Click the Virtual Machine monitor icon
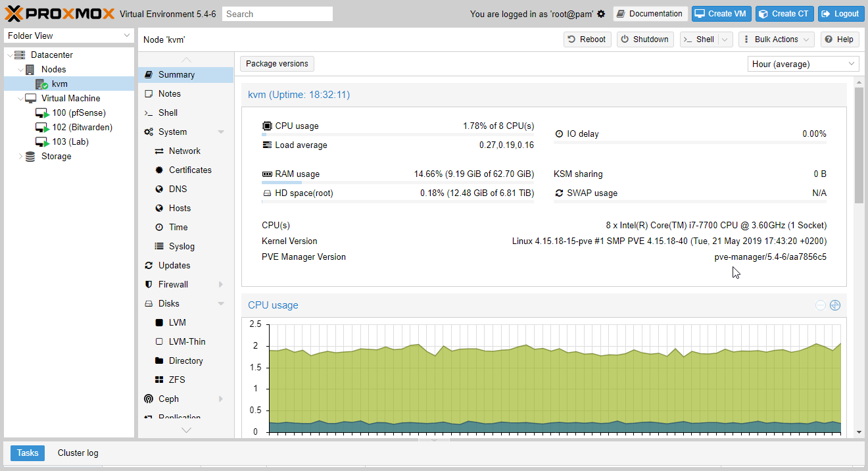 (30, 99)
